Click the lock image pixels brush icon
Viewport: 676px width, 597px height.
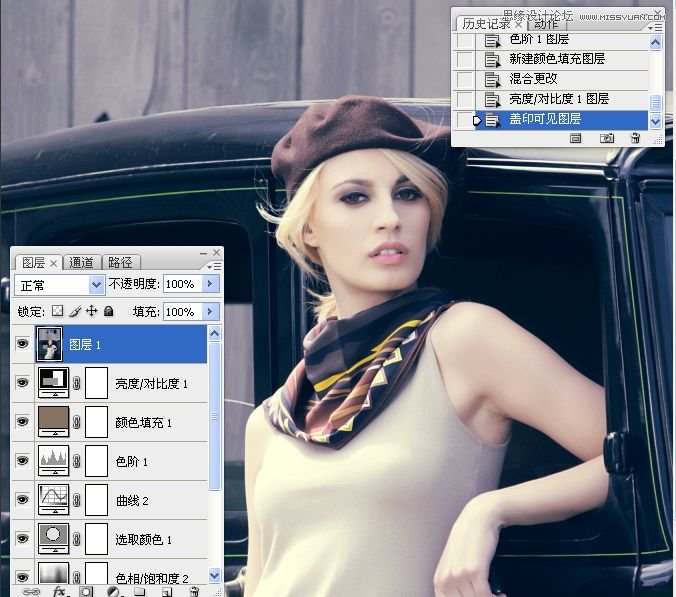point(74,312)
